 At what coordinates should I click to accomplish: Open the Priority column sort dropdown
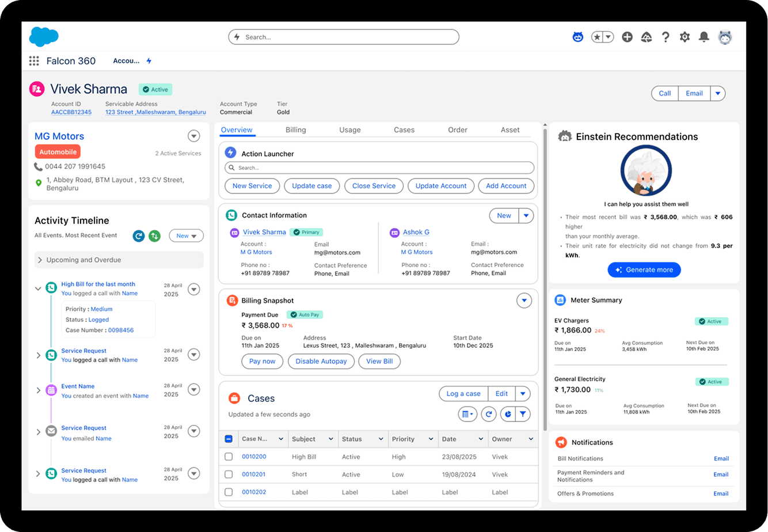tap(431, 439)
